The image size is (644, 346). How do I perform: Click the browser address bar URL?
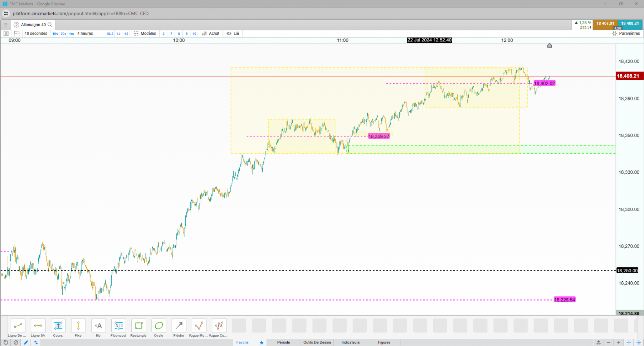click(x=80, y=14)
